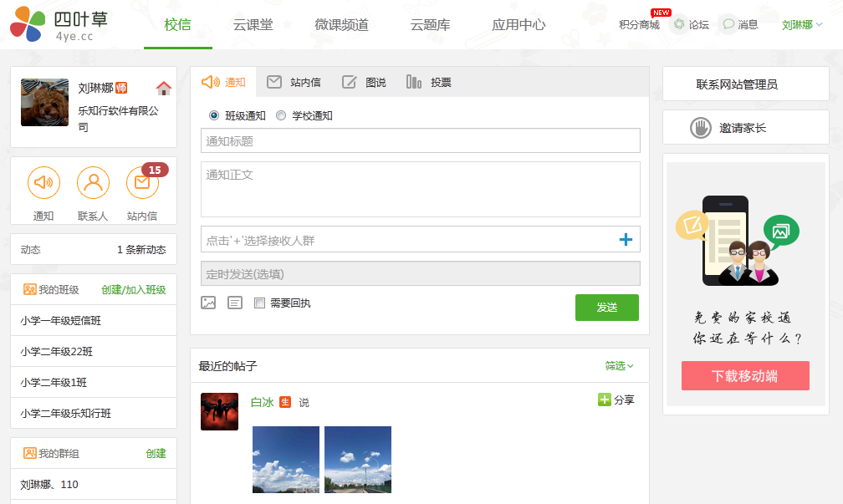This screenshot has width=843, height=504.
Task: Select the 班级通知 radio button
Action: (214, 115)
